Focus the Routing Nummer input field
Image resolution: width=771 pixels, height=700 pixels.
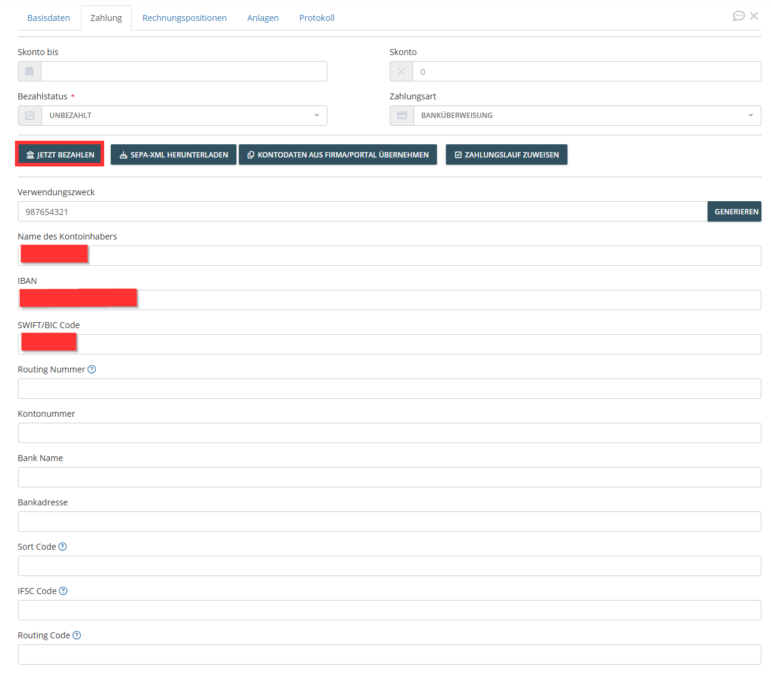[390, 389]
